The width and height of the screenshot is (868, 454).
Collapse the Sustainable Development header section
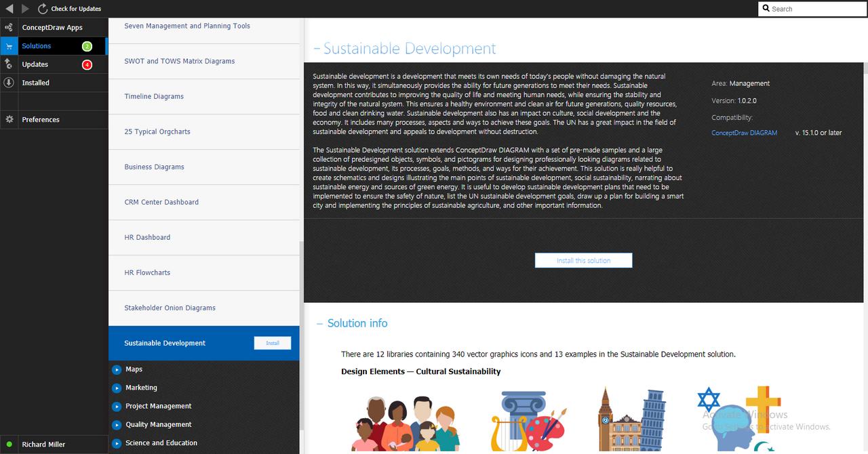point(317,49)
